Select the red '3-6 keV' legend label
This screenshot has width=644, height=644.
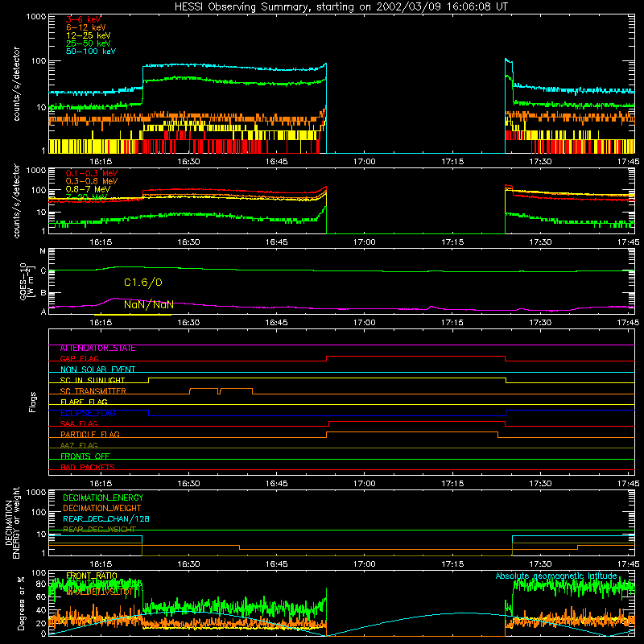click(x=84, y=19)
